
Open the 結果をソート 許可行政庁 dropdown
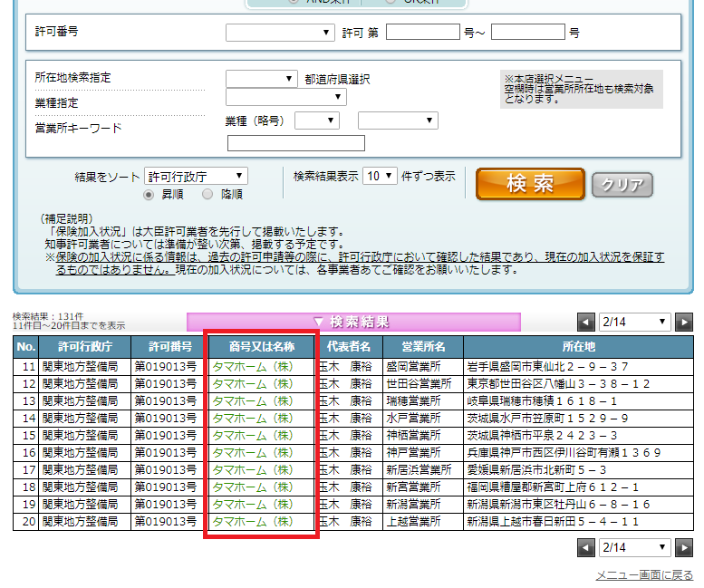(x=196, y=176)
